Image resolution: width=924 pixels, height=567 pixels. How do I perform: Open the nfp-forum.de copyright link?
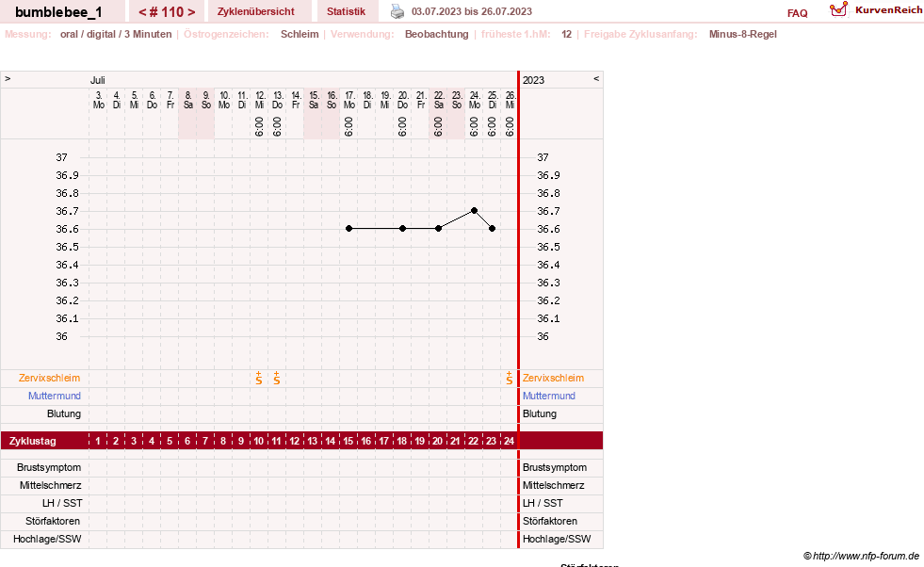pos(861,556)
